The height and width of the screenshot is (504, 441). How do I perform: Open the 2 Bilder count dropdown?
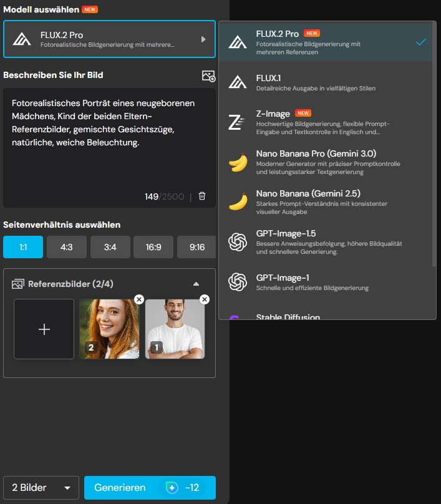[x=41, y=488]
